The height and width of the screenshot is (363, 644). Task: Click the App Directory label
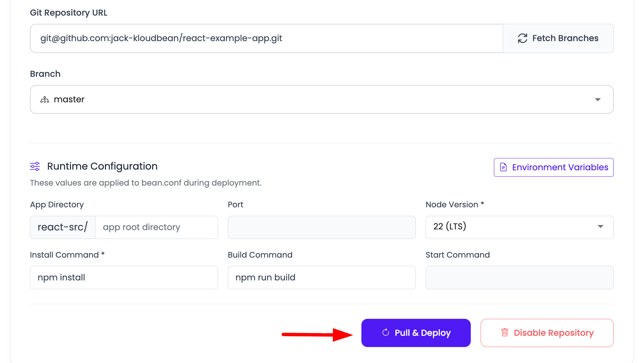coord(57,205)
